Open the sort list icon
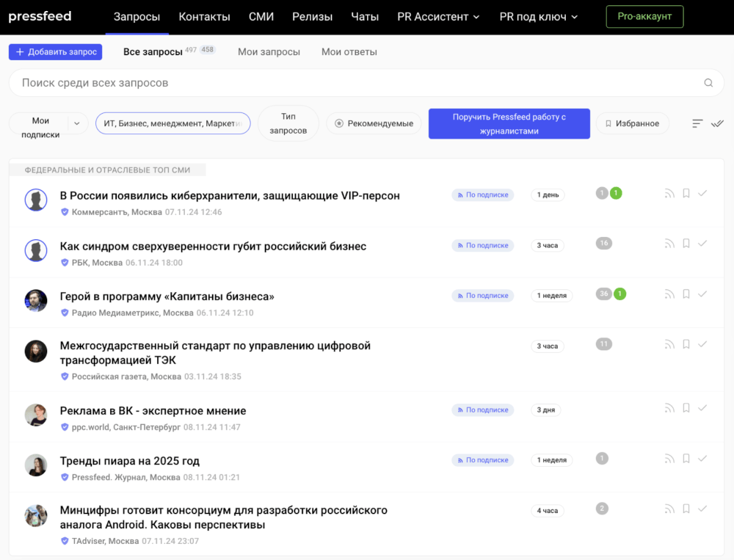Viewport: 734px width, 560px height. coord(697,123)
